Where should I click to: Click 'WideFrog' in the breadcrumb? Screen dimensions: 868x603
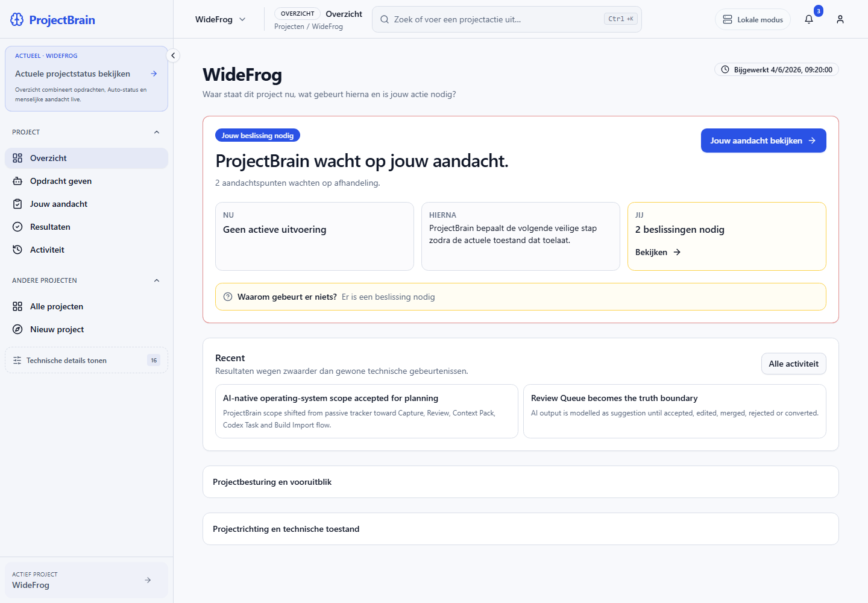pyautogui.click(x=327, y=27)
